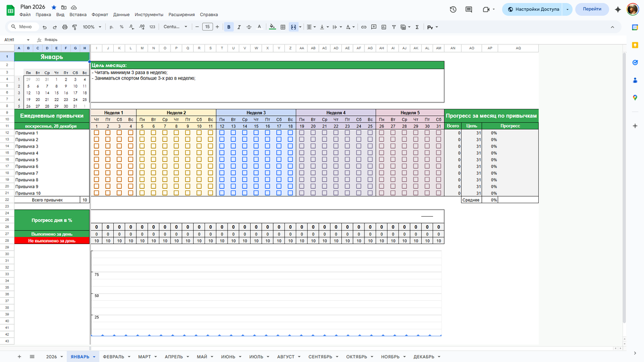644x362 pixels.
Task: Open the font family dropdown
Action: coord(175,27)
